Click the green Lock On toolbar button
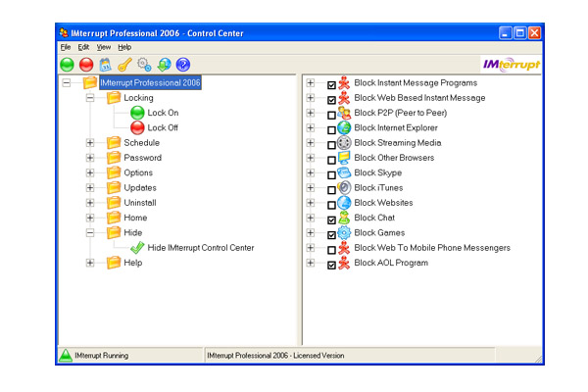This screenshot has width=588, height=392. (67, 65)
